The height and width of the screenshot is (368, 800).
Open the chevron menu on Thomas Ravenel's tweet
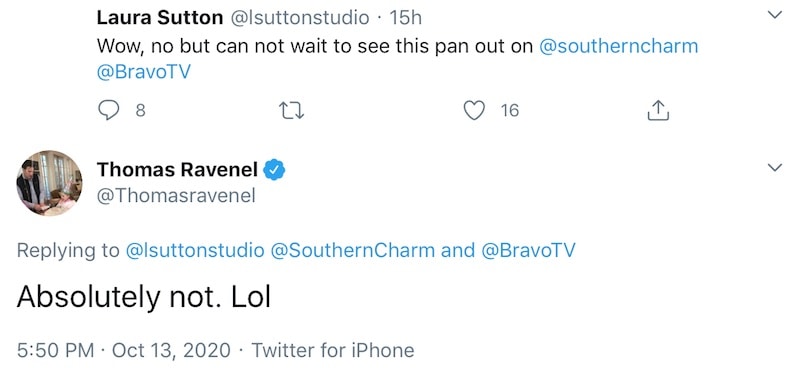pos(775,167)
